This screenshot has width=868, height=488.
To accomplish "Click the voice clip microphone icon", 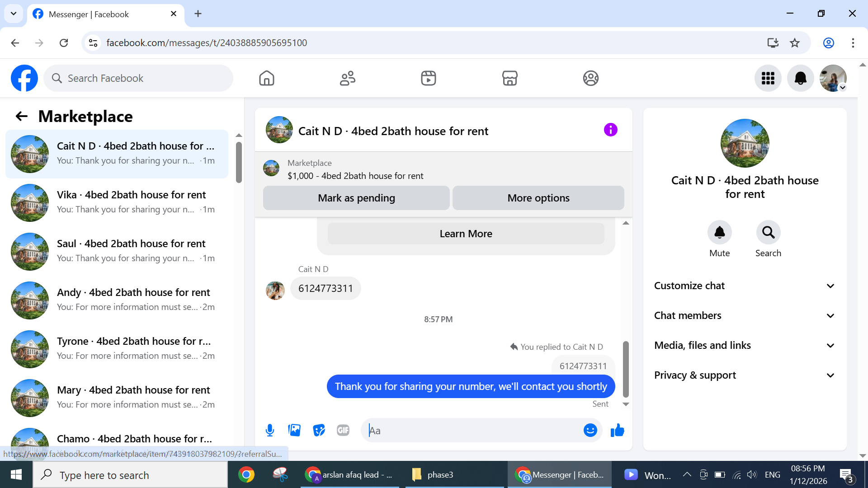I will [x=270, y=430].
